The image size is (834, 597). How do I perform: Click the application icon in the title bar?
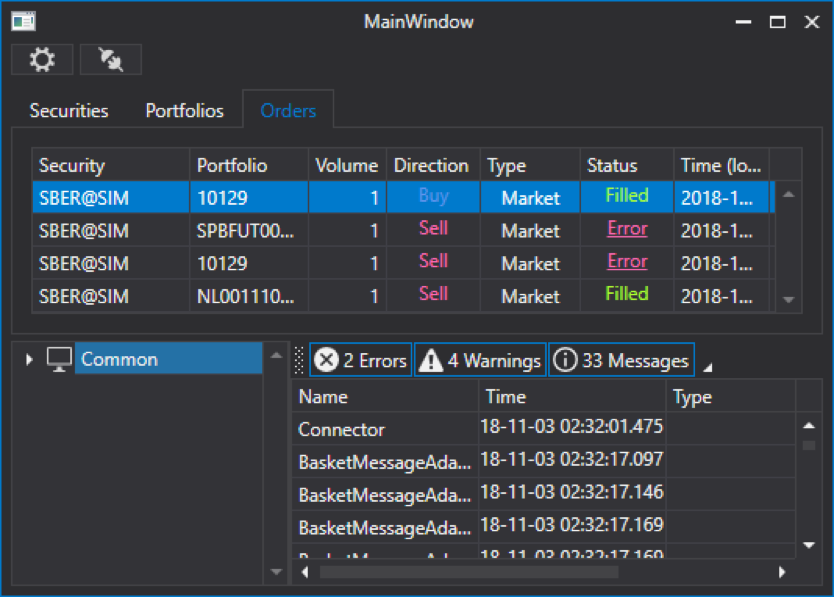tap(22, 21)
